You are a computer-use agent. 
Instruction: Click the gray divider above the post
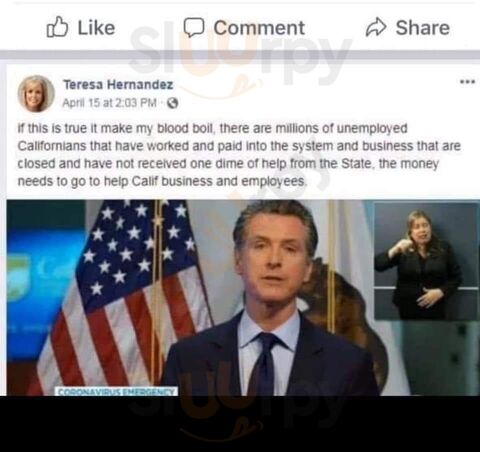click(240, 55)
